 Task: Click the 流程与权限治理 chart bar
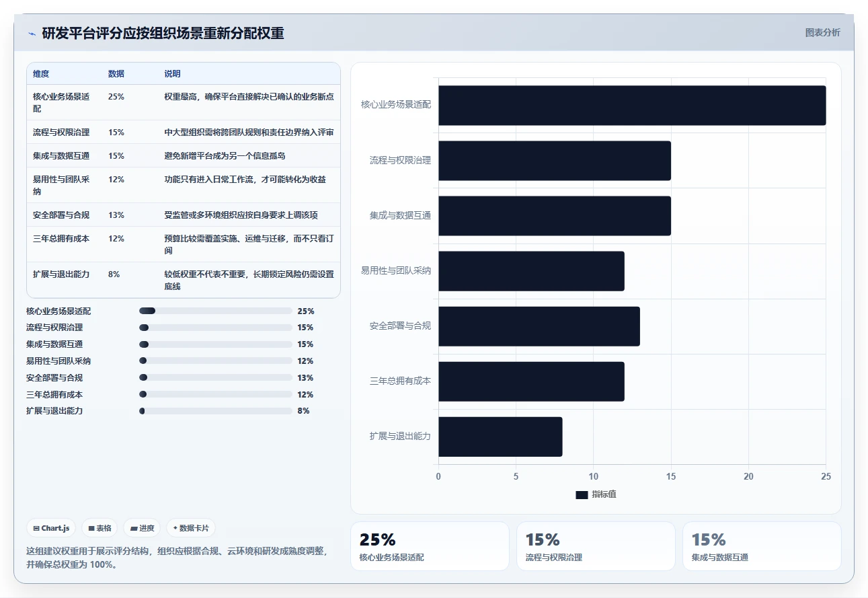coord(555,160)
